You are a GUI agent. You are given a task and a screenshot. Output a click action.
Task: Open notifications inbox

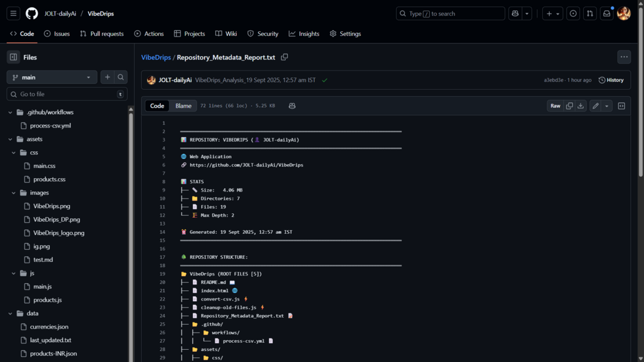click(607, 13)
